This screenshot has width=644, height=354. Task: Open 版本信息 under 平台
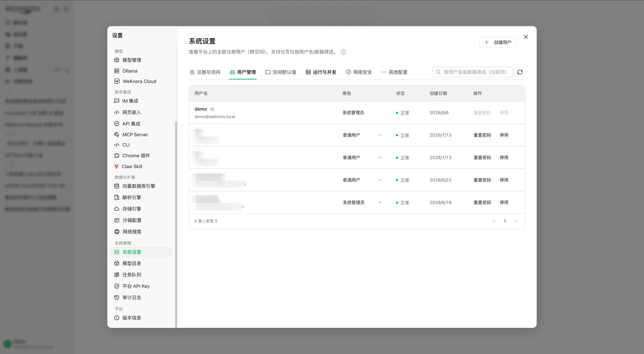click(x=141, y=318)
